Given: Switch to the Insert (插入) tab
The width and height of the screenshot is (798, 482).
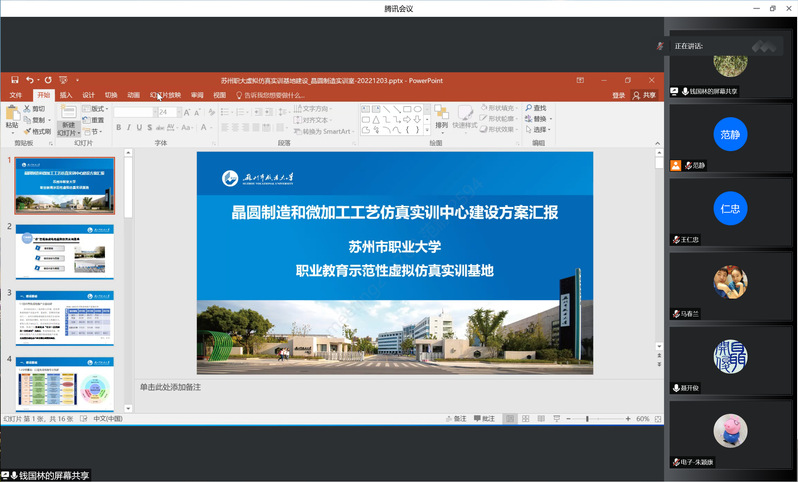Looking at the screenshot, I should pyautogui.click(x=66, y=95).
